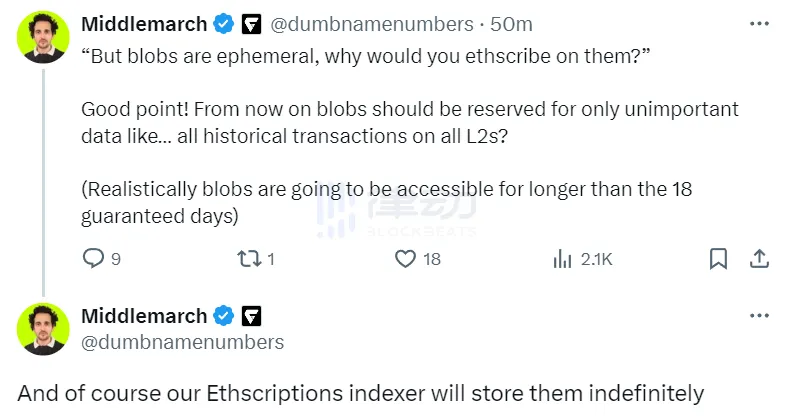The height and width of the screenshot is (419, 793).
Task: Click the verified badge on second tweet
Action: click(225, 316)
